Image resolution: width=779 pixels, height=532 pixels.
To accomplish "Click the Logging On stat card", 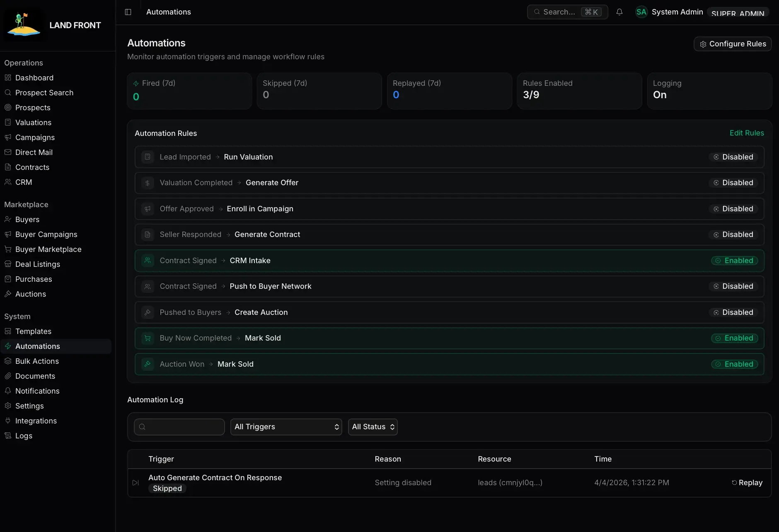I will coord(709,91).
